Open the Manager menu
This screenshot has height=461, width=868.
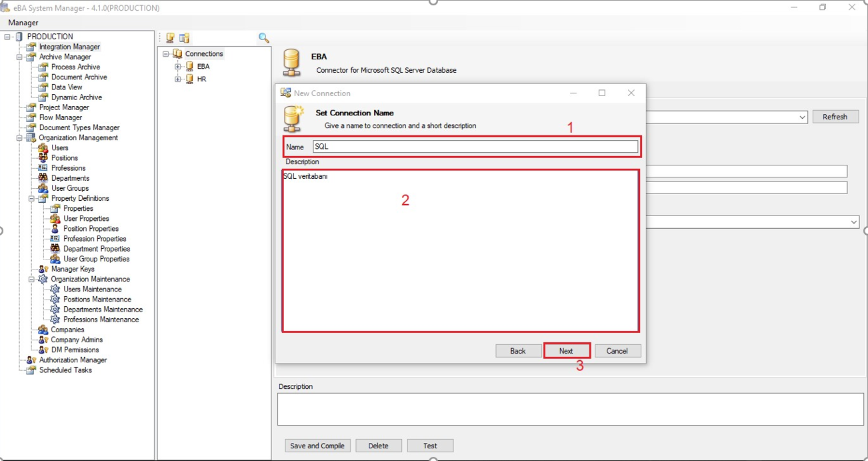pos(23,23)
